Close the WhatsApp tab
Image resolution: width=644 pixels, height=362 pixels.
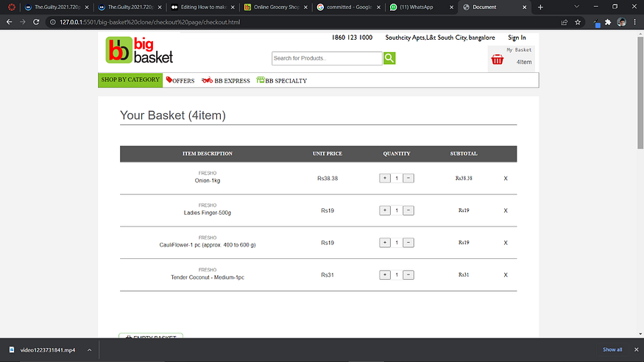click(x=451, y=7)
